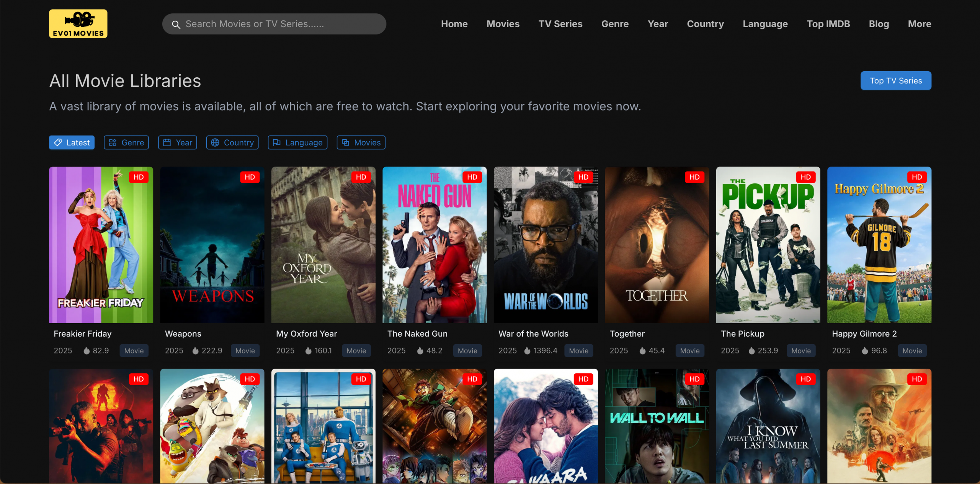Click the Movie tag under Weapons
The width and height of the screenshot is (980, 484).
[x=245, y=351]
